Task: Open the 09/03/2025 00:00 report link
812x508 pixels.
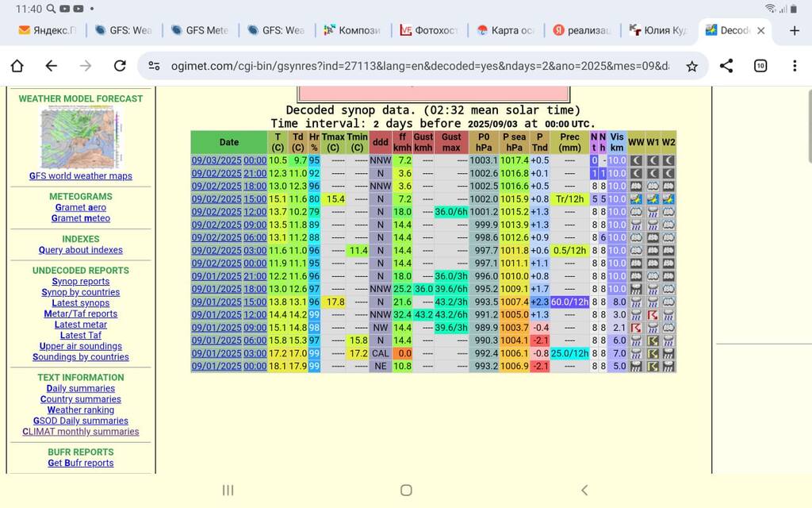Action: coord(228,160)
